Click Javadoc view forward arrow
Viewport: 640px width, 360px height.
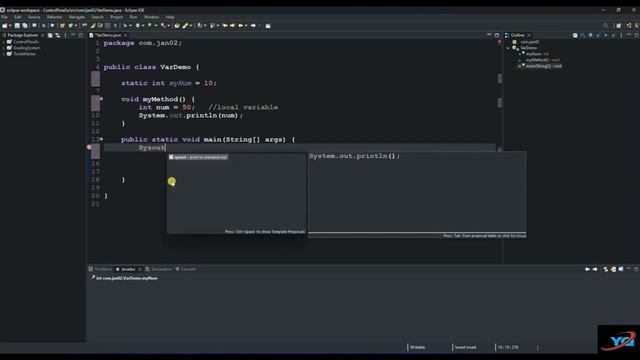tap(595, 269)
